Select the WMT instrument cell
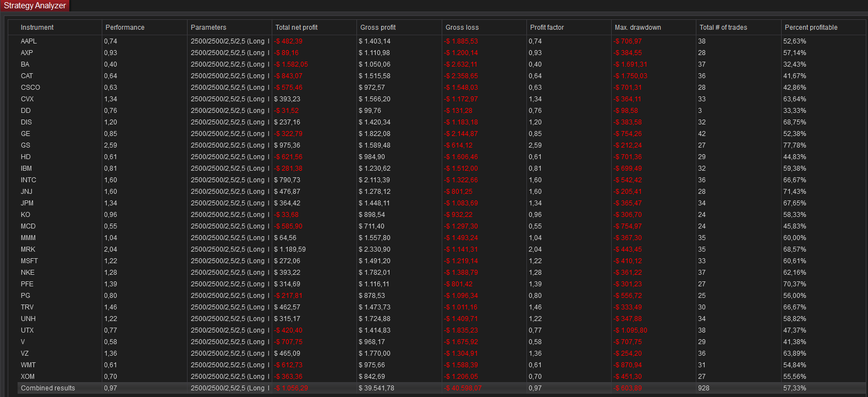 click(x=28, y=365)
